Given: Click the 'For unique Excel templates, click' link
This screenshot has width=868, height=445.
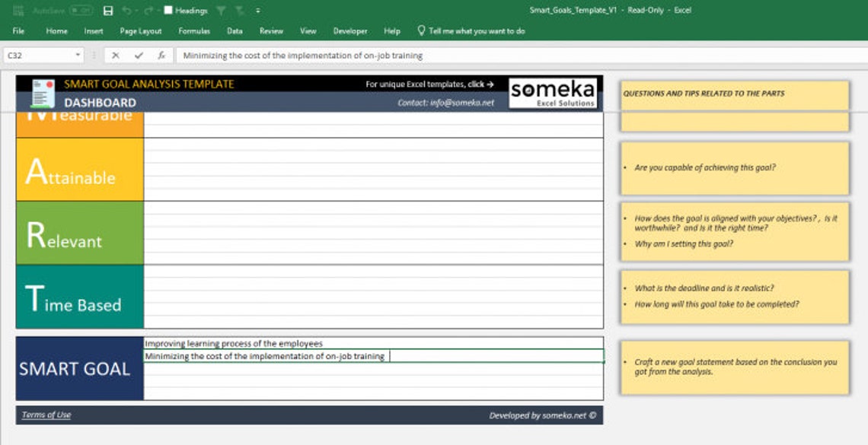Looking at the screenshot, I should 429,84.
